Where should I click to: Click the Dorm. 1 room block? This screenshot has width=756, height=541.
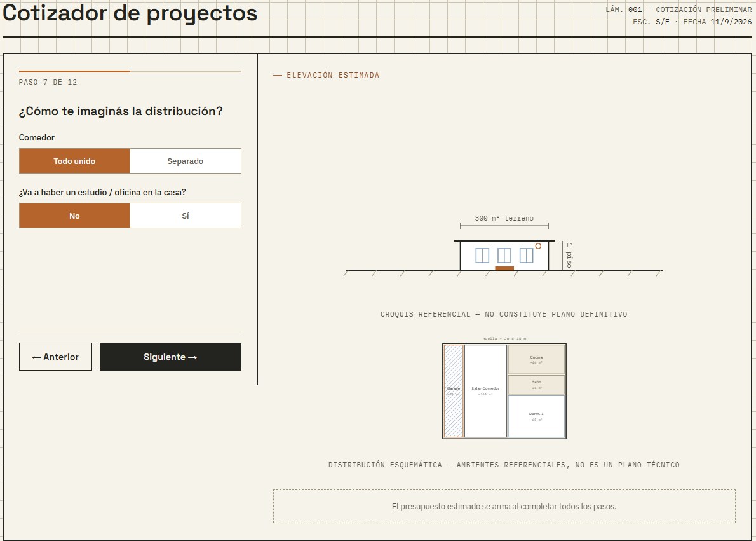point(536,416)
